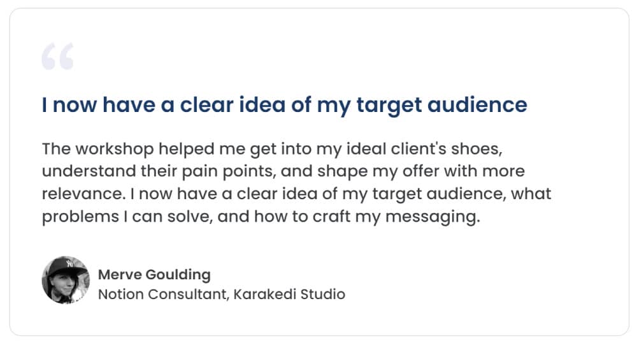Image resolution: width=637 pixels, height=364 pixels.
Task: Open the 'Karakedi Studio' company name
Action: coord(289,294)
